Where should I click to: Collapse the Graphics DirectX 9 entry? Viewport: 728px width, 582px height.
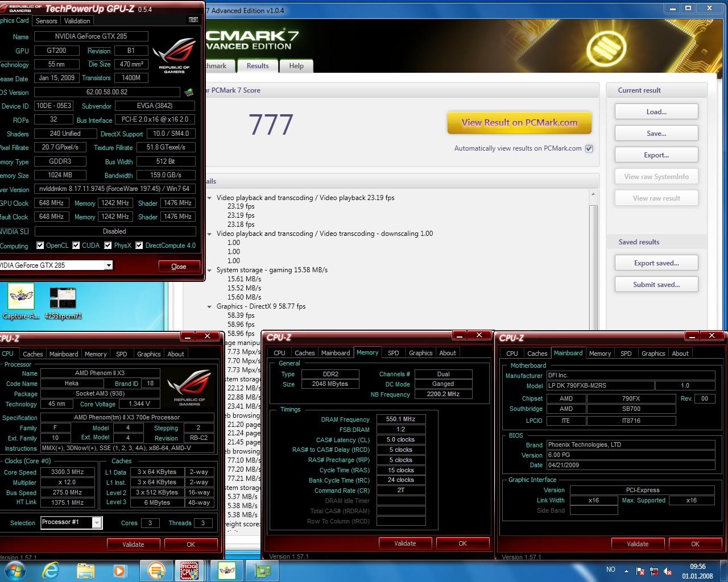click(209, 306)
